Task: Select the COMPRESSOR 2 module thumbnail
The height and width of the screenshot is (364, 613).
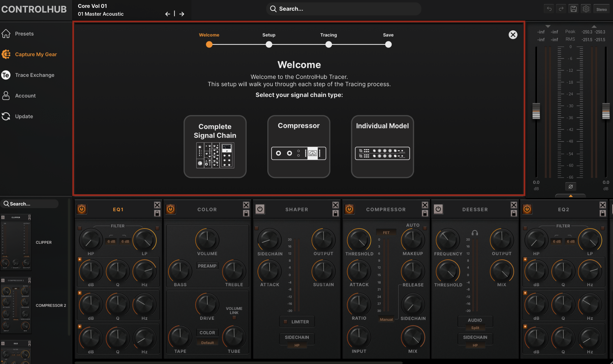Action: [x=16, y=305]
